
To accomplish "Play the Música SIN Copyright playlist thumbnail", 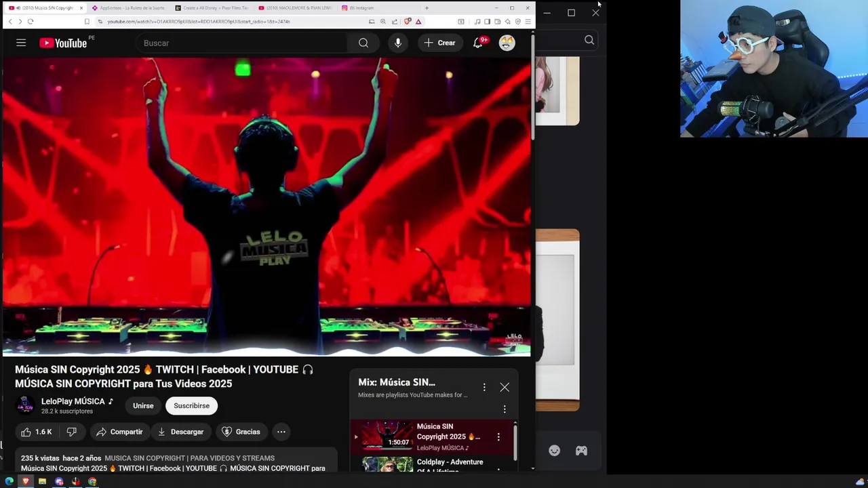I will click(387, 436).
